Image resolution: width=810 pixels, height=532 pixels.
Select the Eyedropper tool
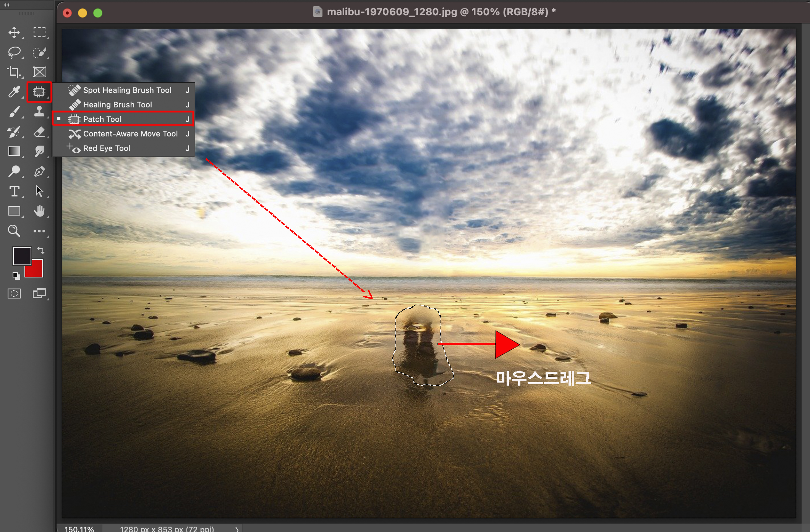14,92
